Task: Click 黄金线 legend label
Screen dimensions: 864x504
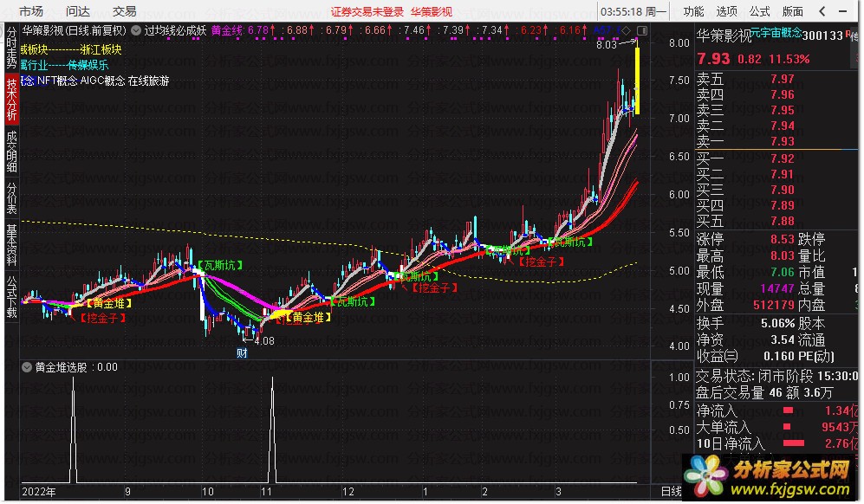Action: (227, 31)
